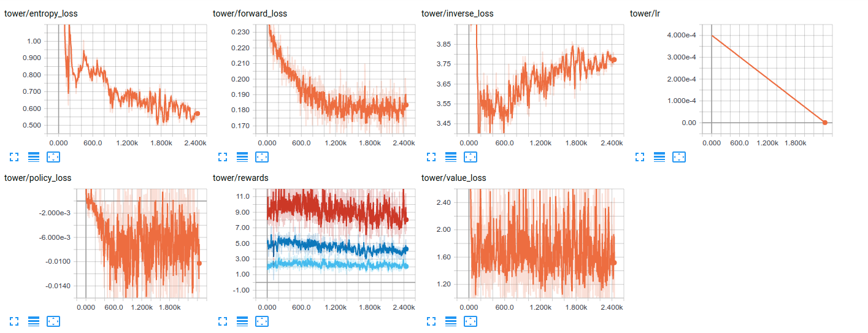The image size is (868, 333).
Task: Expand the tower/value_loss chart to full size
Action: pyautogui.click(x=432, y=321)
